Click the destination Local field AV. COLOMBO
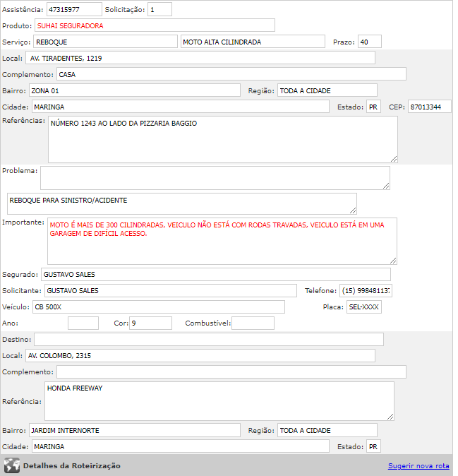The width and height of the screenshot is (458, 476). click(200, 355)
